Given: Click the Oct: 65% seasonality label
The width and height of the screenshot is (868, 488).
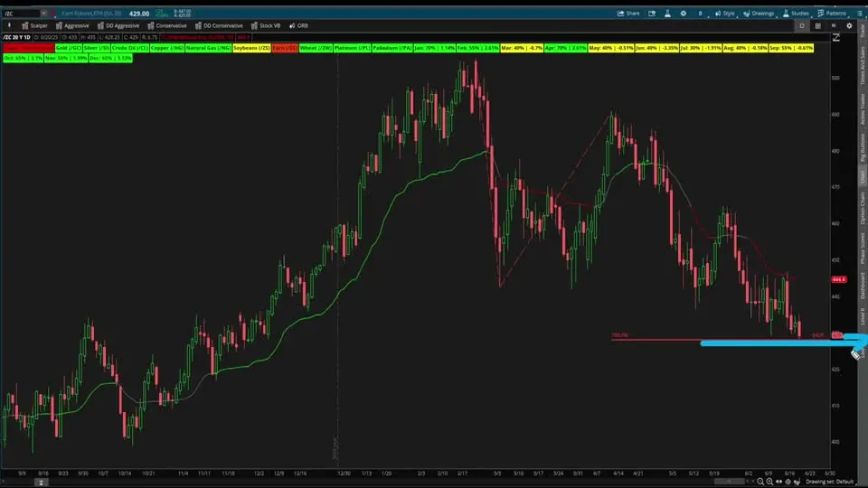Looking at the screenshot, I should click(24, 58).
